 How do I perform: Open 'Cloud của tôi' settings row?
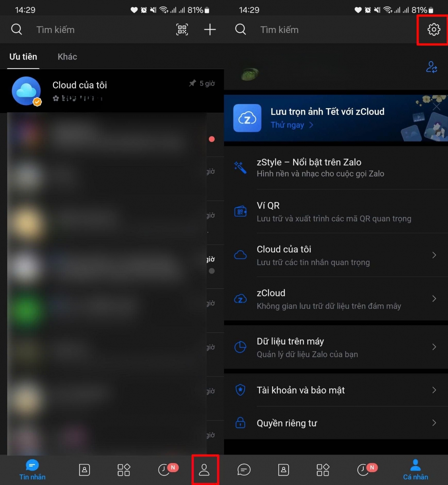pos(336,255)
